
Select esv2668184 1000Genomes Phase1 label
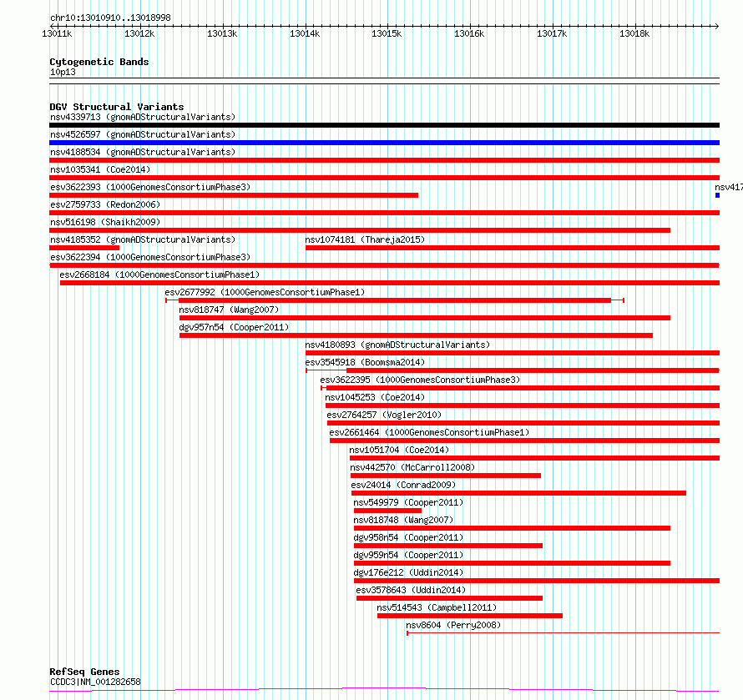click(159, 274)
